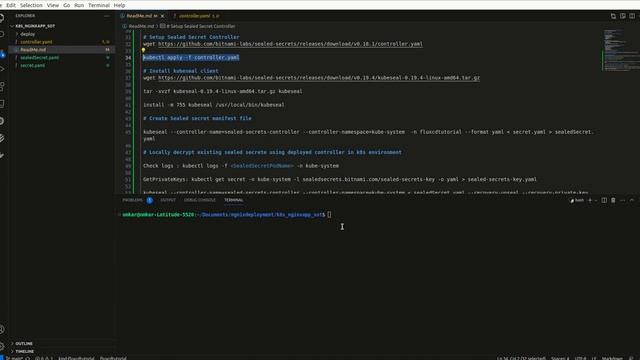Click the git branch main status item
Screen dimensions: 640x360
pos(14,358)
